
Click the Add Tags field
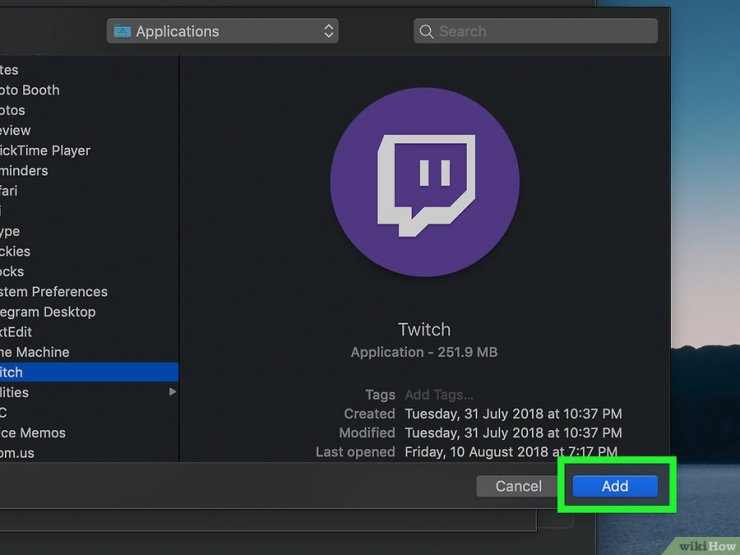pos(439,395)
